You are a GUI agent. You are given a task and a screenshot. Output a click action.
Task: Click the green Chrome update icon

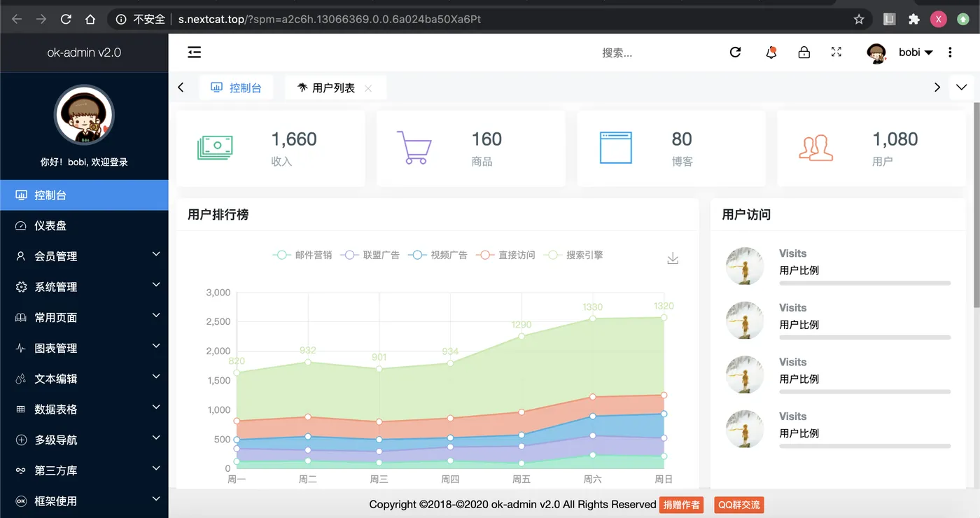pos(963,20)
